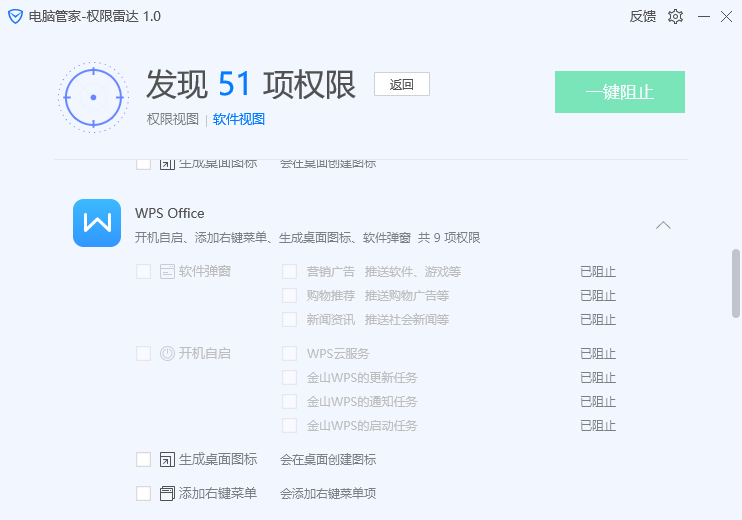Click the 一键阻止 button

pos(620,92)
